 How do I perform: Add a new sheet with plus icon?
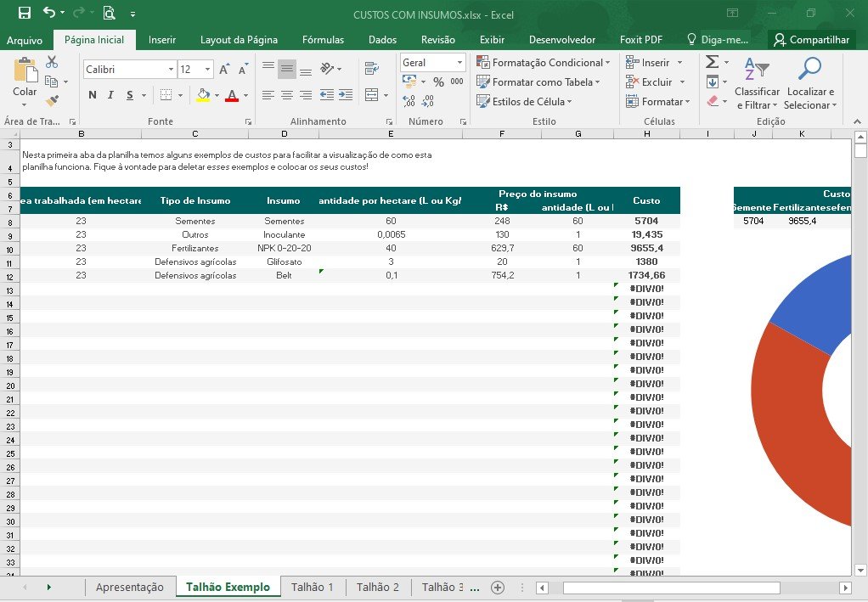498,588
